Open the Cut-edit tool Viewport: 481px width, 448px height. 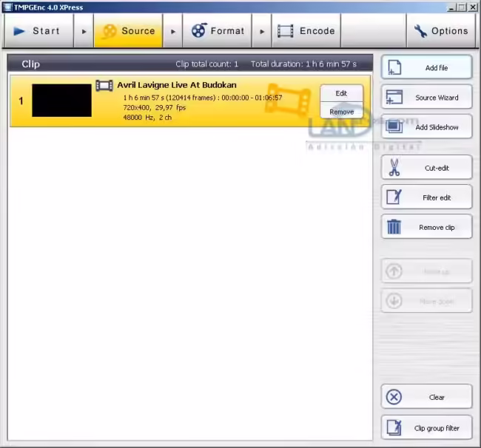point(427,167)
